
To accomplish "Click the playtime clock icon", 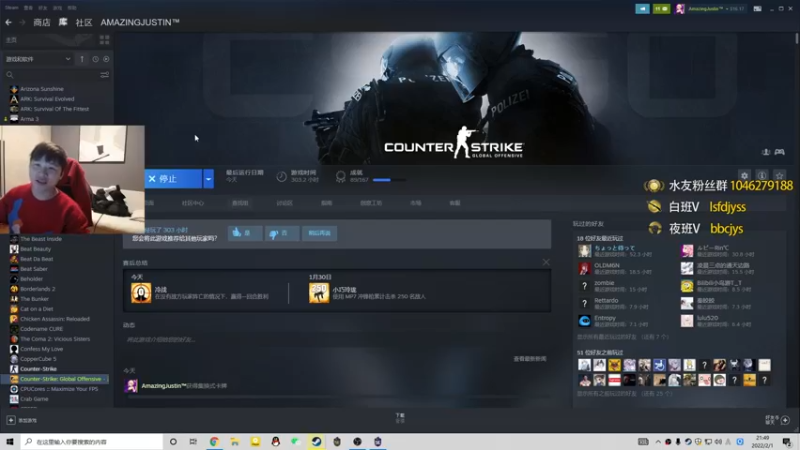I will pos(282,177).
